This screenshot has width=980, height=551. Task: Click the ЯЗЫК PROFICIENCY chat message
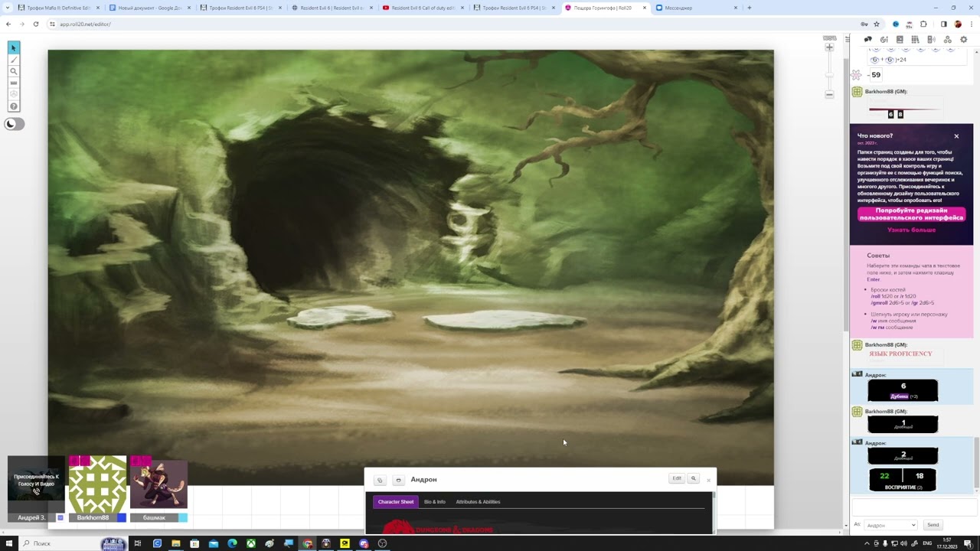tap(900, 354)
